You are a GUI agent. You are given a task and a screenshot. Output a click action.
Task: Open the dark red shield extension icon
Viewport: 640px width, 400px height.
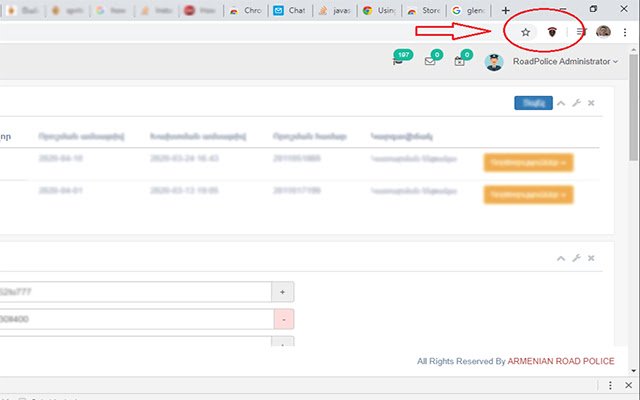click(552, 32)
